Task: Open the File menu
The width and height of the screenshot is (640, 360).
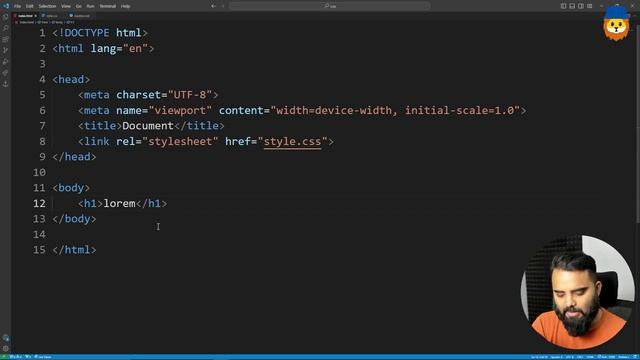Action: 17,6
